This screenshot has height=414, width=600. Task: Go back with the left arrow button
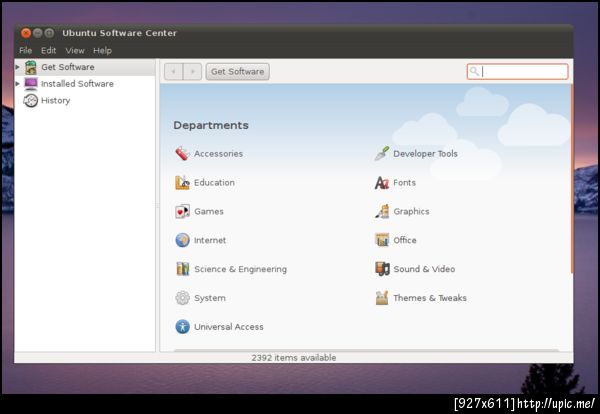174,72
